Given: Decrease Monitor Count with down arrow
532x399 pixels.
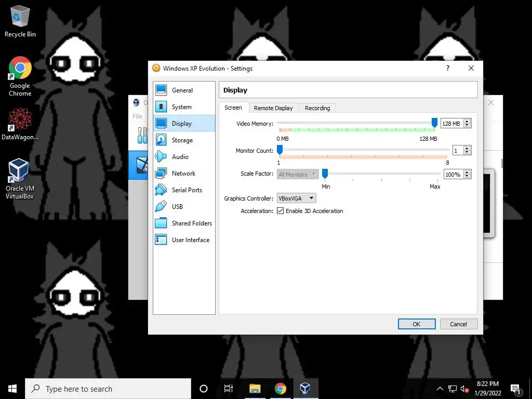Looking at the screenshot, I should [x=467, y=153].
